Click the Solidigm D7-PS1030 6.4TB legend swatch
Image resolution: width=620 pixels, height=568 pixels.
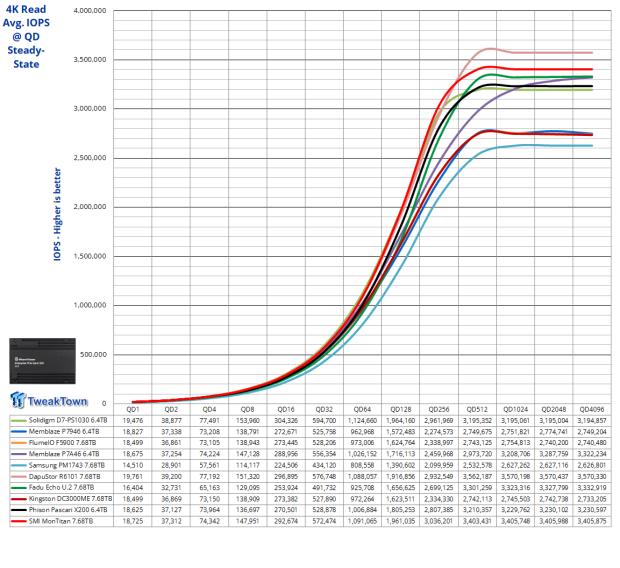pos(19,420)
